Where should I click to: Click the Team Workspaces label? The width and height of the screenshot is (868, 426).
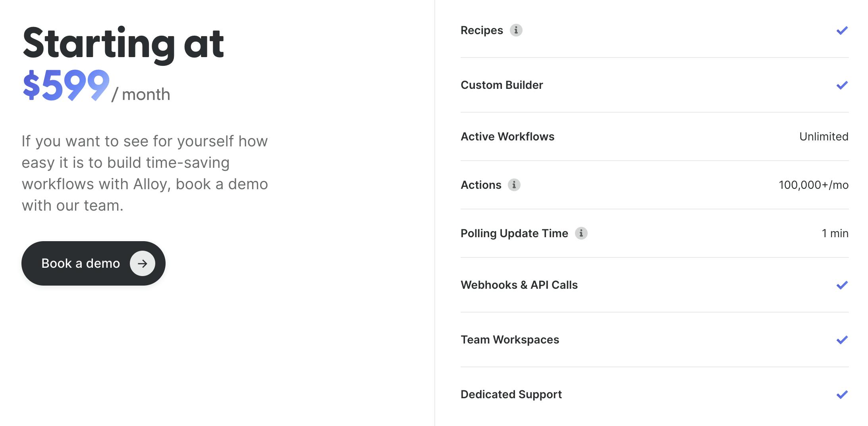pyautogui.click(x=509, y=340)
